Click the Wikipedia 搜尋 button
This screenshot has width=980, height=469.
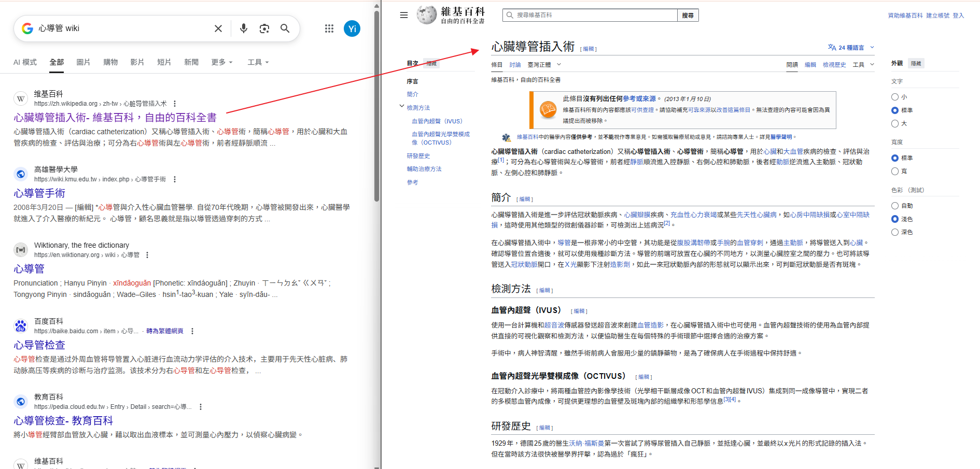coord(688,16)
